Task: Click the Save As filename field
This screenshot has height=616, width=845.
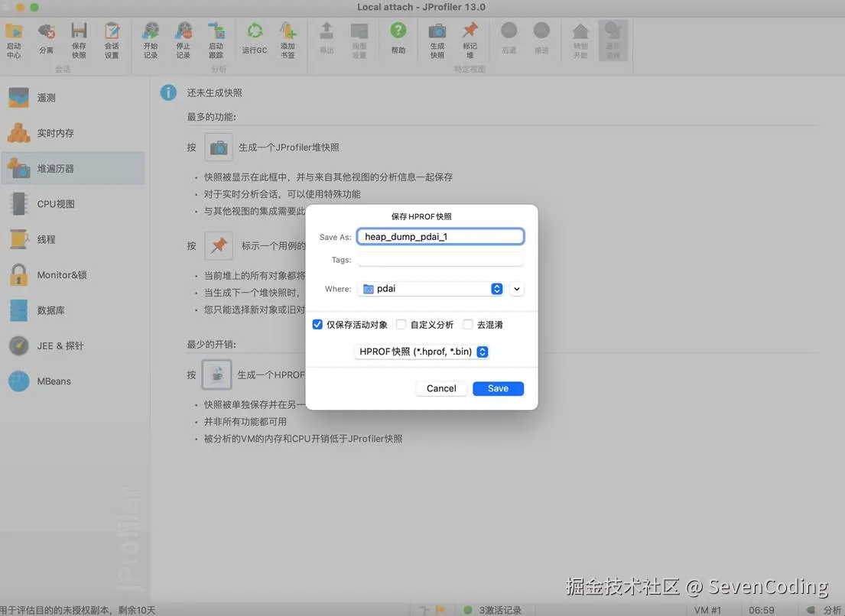Action: point(440,236)
